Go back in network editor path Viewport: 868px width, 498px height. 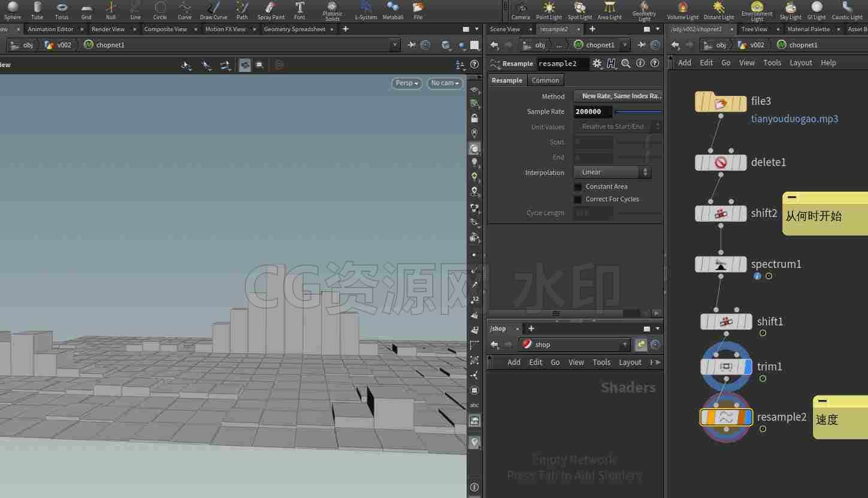click(675, 45)
